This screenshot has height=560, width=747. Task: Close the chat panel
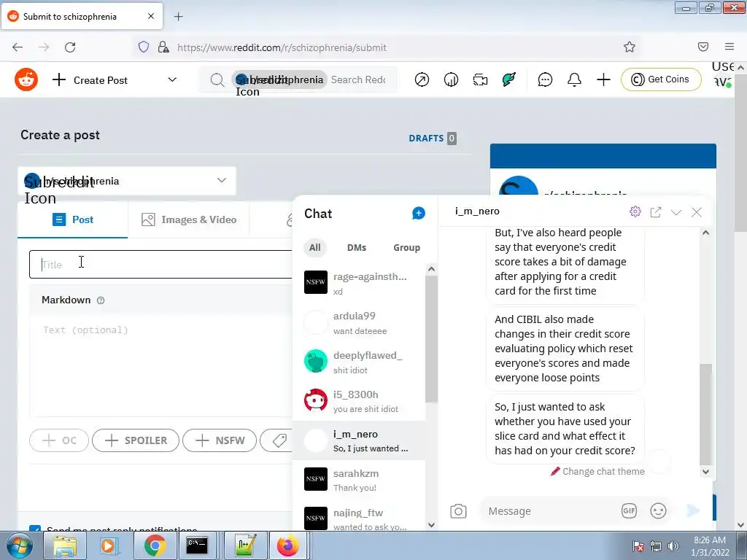point(697,212)
